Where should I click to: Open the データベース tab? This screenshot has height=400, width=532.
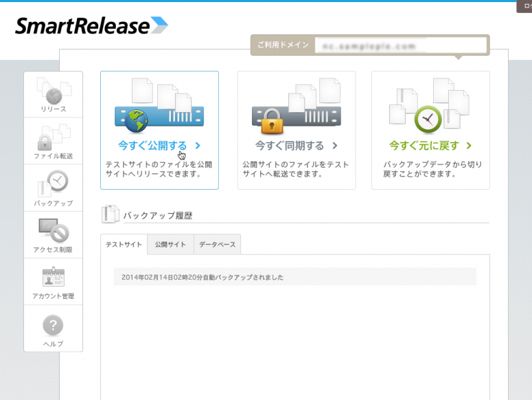point(218,245)
